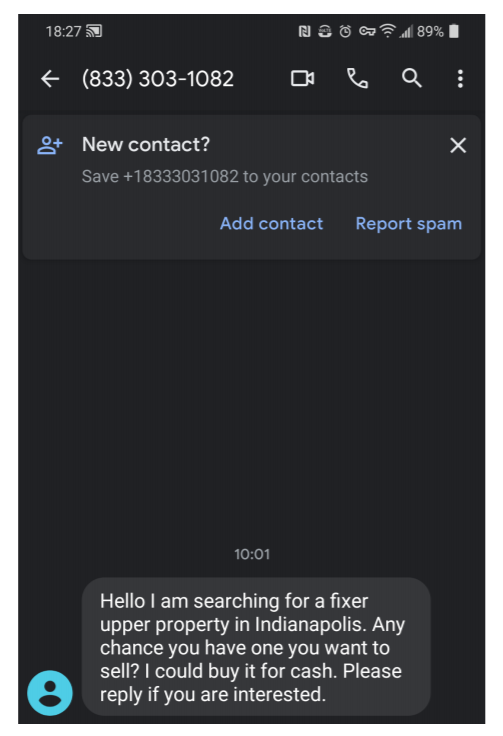Click the add-person contact icon

(50, 146)
